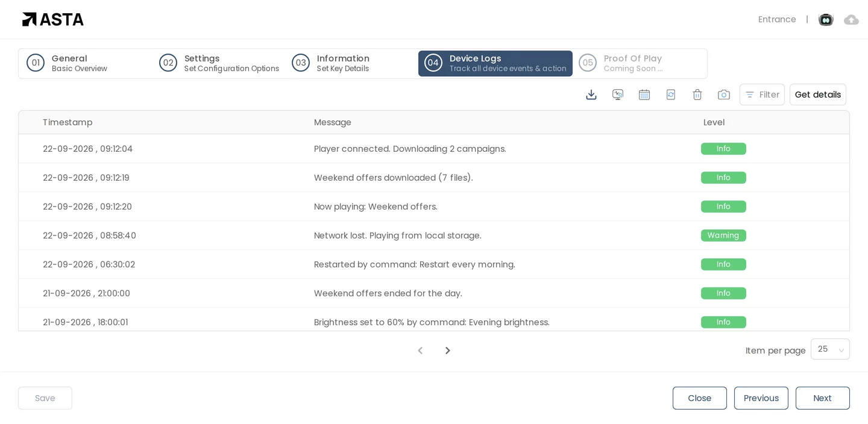Click timestamp 22-09-2026 , 09:12:19
Viewport: 868px width, 424px height.
tap(86, 178)
